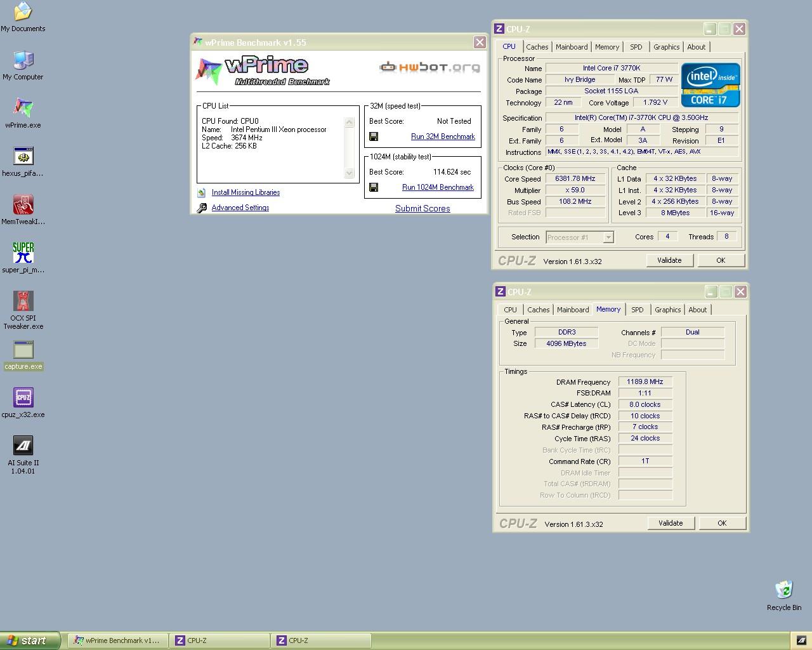Click the CAS# Latency 8.0 clocks value

(x=645, y=404)
